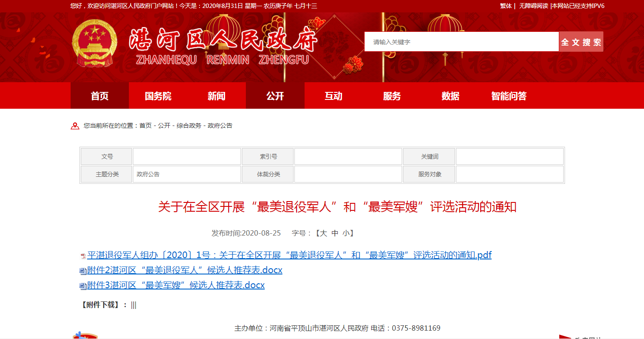Open the 首页 navigation tab
The image size is (644, 339).
click(100, 96)
